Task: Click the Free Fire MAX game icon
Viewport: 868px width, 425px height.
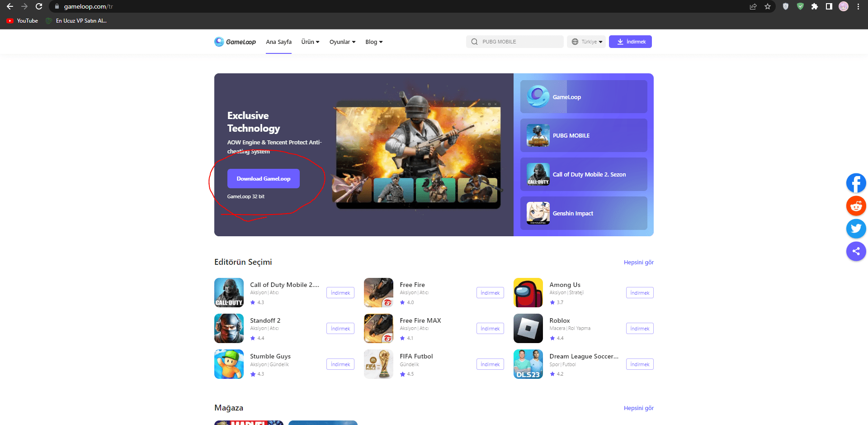Action: pyautogui.click(x=378, y=329)
